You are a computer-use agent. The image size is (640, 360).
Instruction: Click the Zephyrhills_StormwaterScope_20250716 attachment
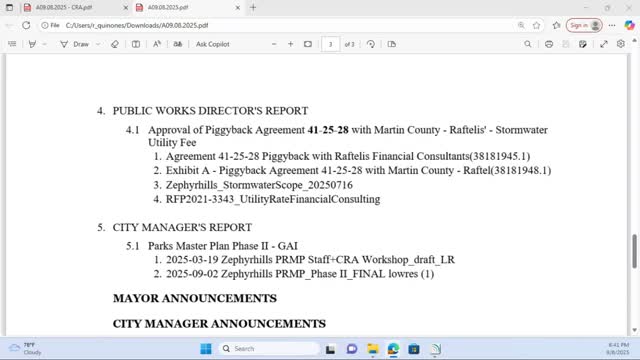(259, 185)
